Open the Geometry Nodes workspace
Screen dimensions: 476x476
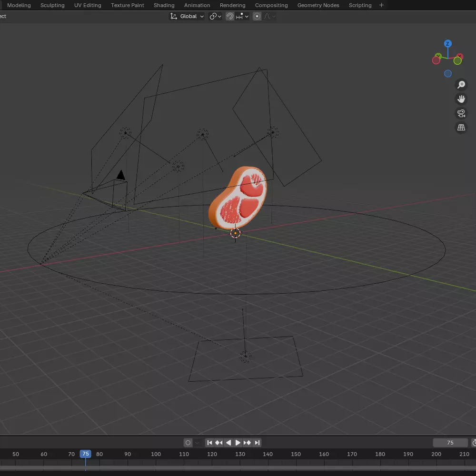pyautogui.click(x=318, y=5)
